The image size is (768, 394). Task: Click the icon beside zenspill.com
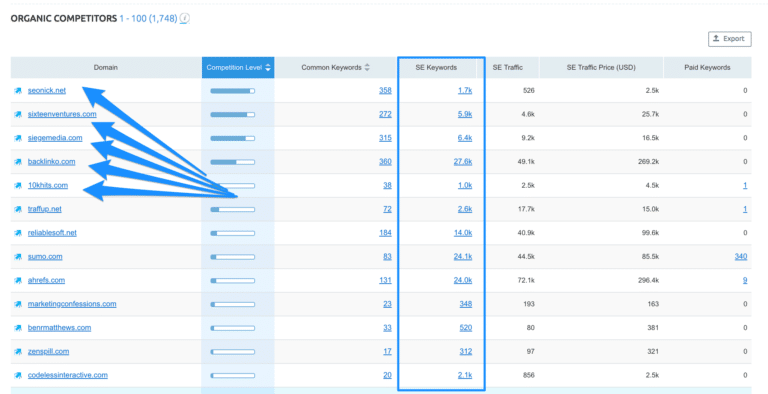(18, 351)
